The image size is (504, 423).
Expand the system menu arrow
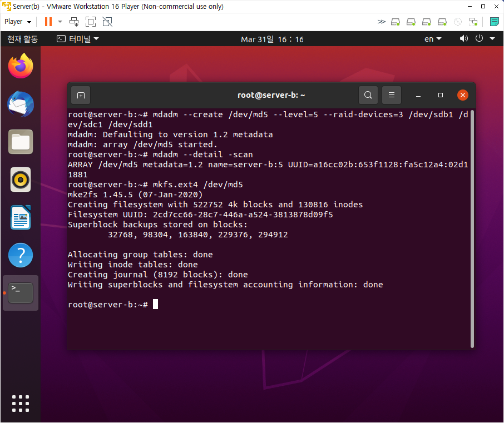click(x=492, y=39)
